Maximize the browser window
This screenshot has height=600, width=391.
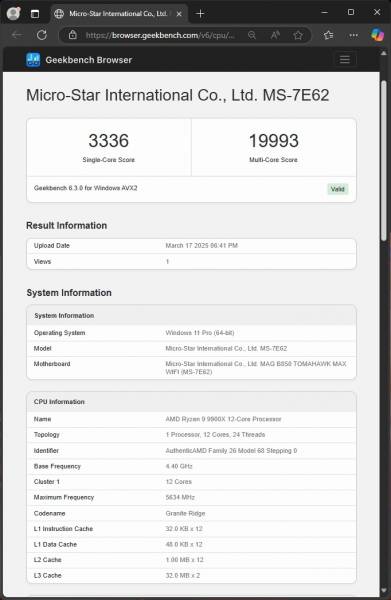point(350,13)
